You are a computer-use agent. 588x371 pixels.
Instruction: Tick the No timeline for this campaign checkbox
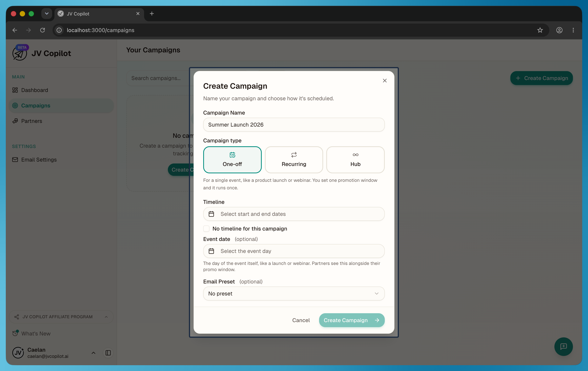tap(206, 229)
